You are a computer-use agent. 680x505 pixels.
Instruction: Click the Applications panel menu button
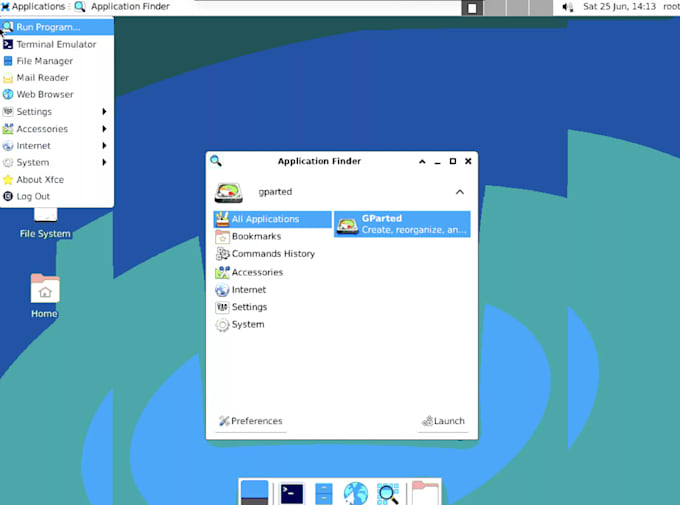33,7
